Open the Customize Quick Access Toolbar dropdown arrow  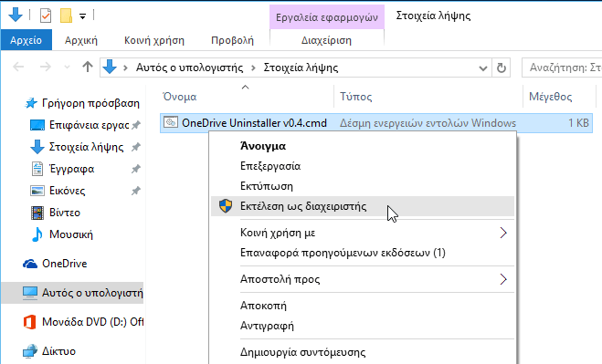[x=82, y=16]
